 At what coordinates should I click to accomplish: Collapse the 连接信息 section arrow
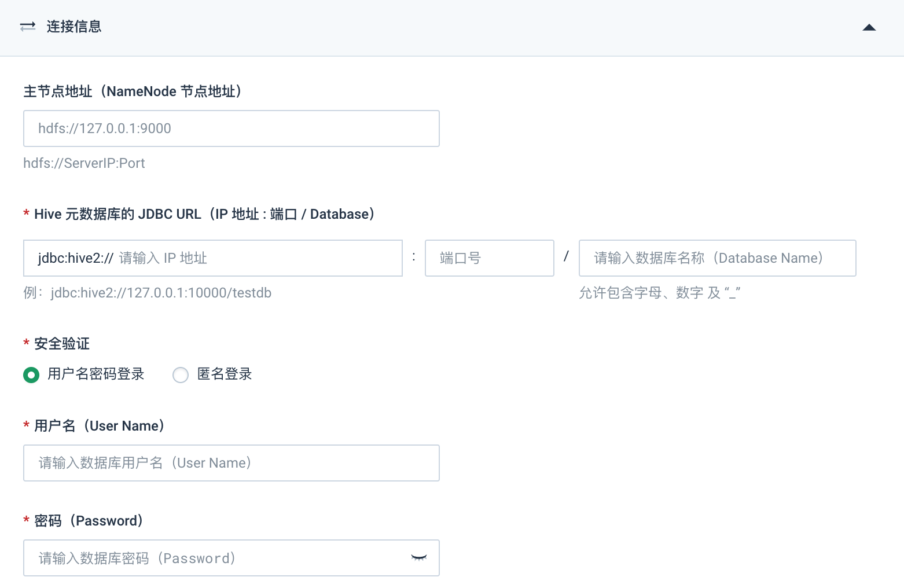point(869,27)
